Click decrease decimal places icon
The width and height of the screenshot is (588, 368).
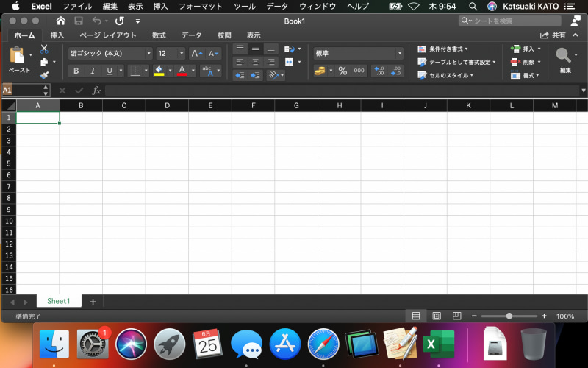(x=395, y=71)
